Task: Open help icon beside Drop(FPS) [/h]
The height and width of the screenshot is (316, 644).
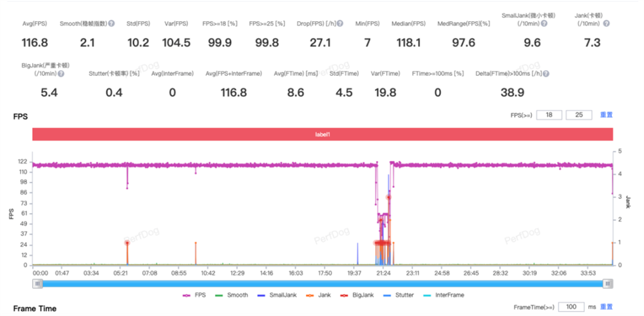Action: click(341, 24)
